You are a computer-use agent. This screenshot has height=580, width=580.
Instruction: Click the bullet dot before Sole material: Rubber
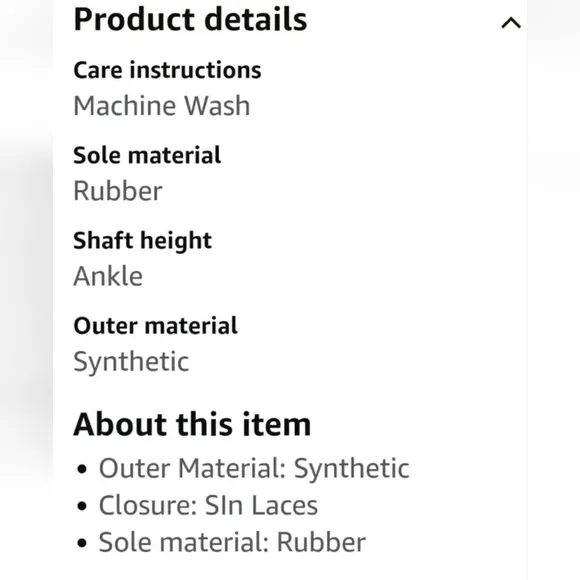click(82, 543)
